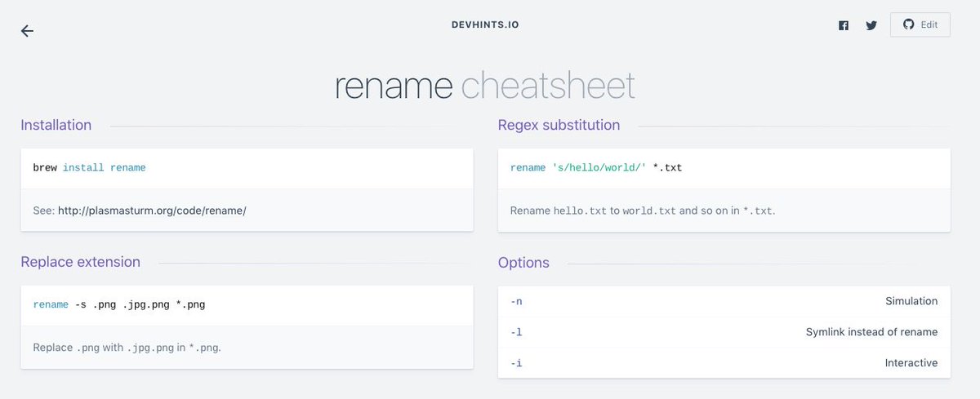The width and height of the screenshot is (980, 399).
Task: Open the plasmasturm.org rename link
Action: click(152, 211)
